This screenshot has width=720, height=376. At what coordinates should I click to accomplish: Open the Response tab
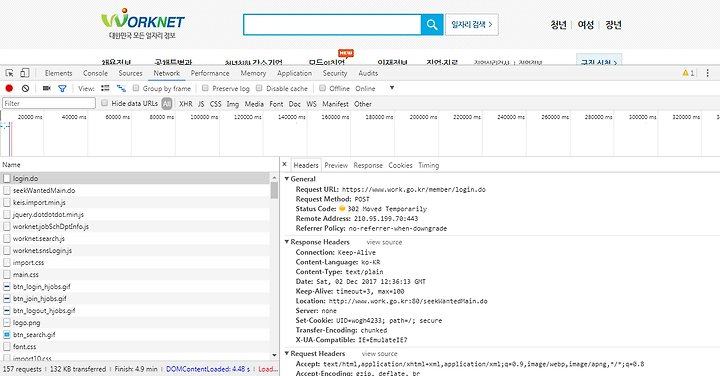pyautogui.click(x=368, y=165)
